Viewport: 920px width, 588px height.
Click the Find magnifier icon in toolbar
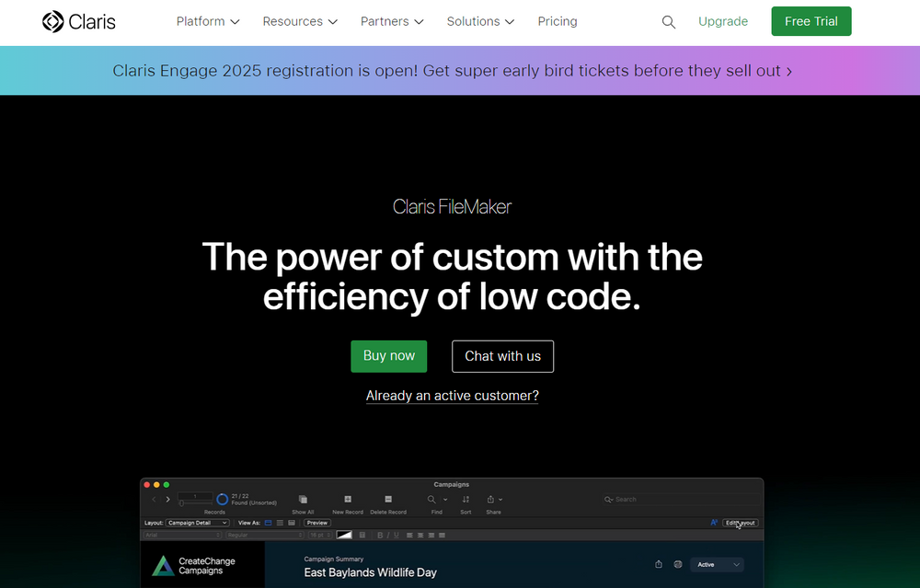[432, 500]
